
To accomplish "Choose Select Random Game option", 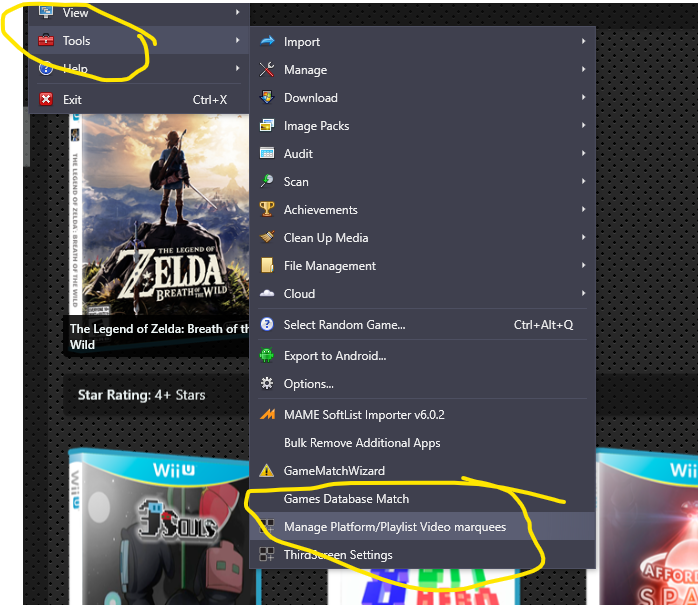I will 344,325.
